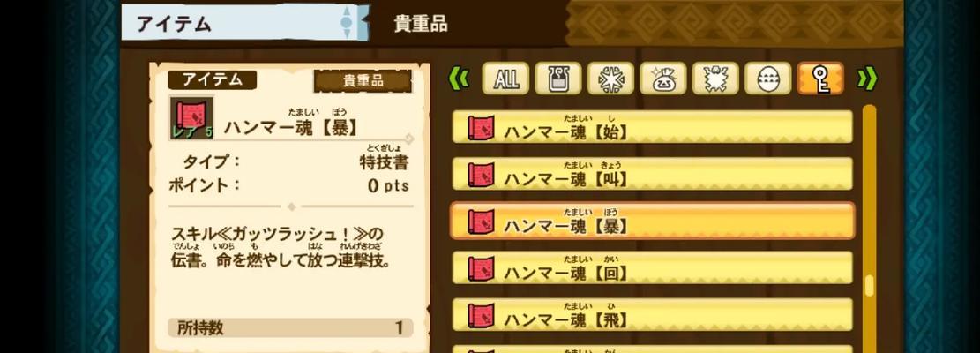Go to previous category with left green chevron
Image resolution: width=980 pixels, height=353 pixels.
pyautogui.click(x=459, y=79)
